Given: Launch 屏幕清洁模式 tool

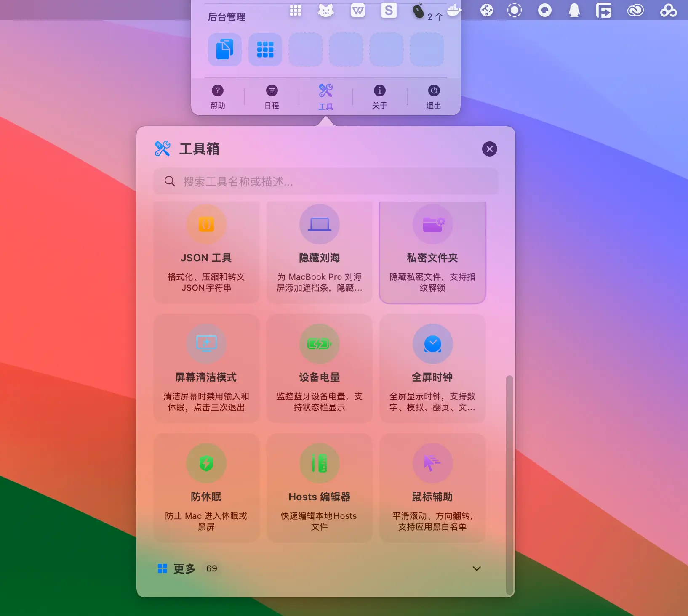Looking at the screenshot, I should click(206, 369).
